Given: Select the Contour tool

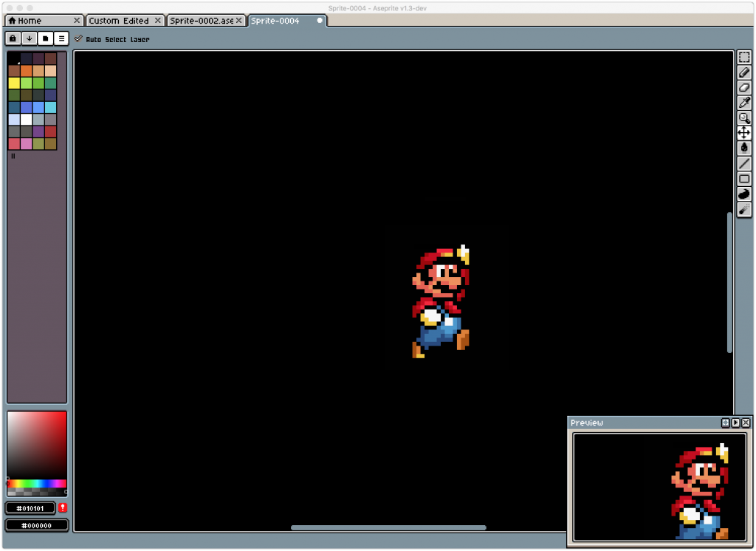Looking at the screenshot, I should click(744, 194).
